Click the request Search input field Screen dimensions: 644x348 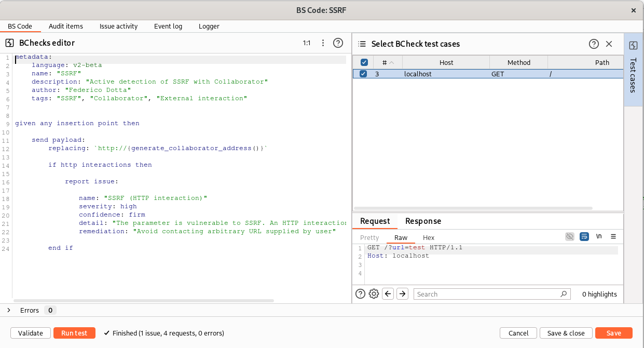[487, 294]
